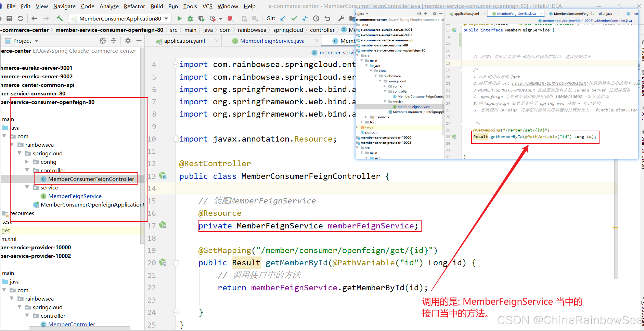Click the Run with Profiler icon
Image resolution: width=644 pixels, height=331 pixels.
(x=213, y=18)
